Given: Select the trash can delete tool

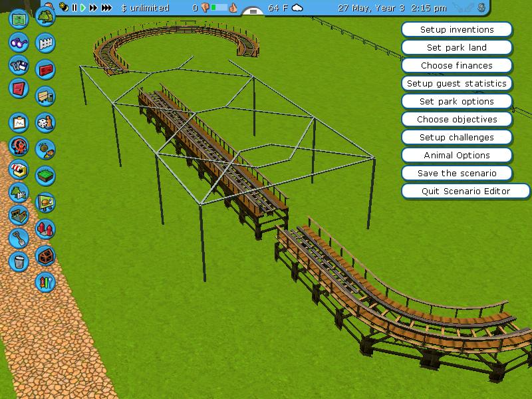Looking at the screenshot, I should tap(19, 261).
